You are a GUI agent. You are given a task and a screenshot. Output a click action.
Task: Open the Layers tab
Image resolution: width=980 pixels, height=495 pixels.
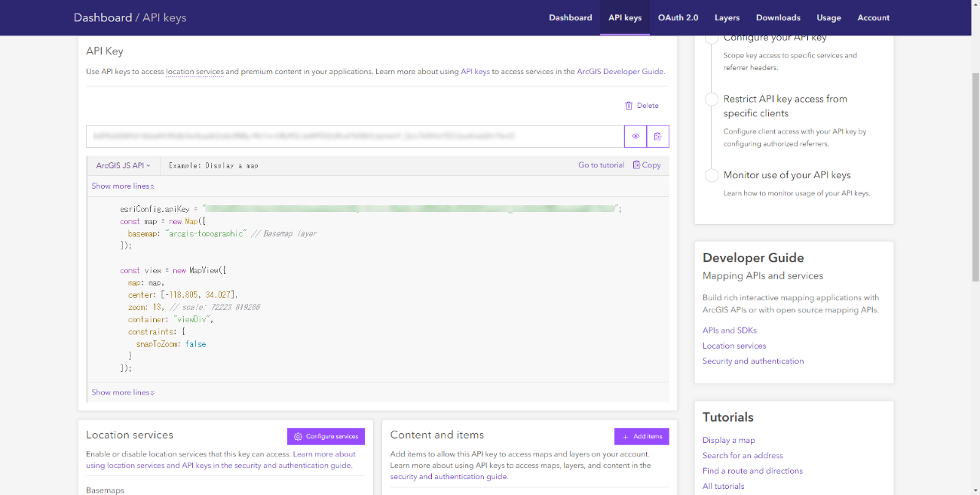727,17
